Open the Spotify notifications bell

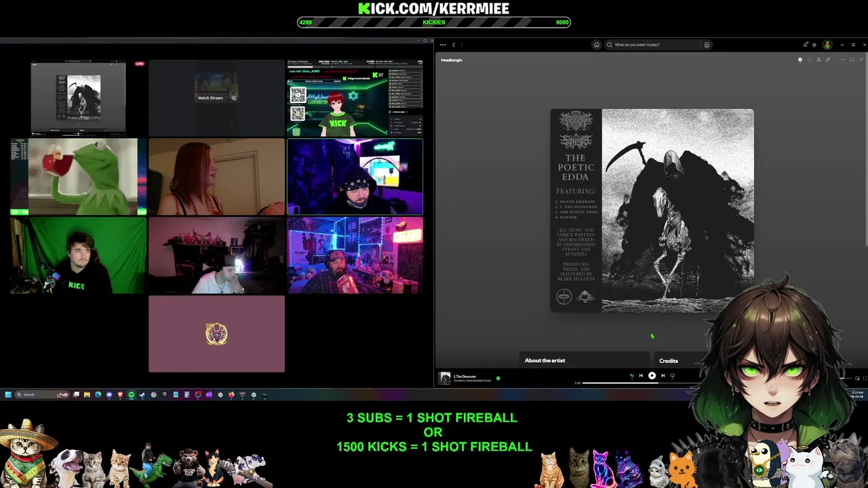(x=805, y=45)
